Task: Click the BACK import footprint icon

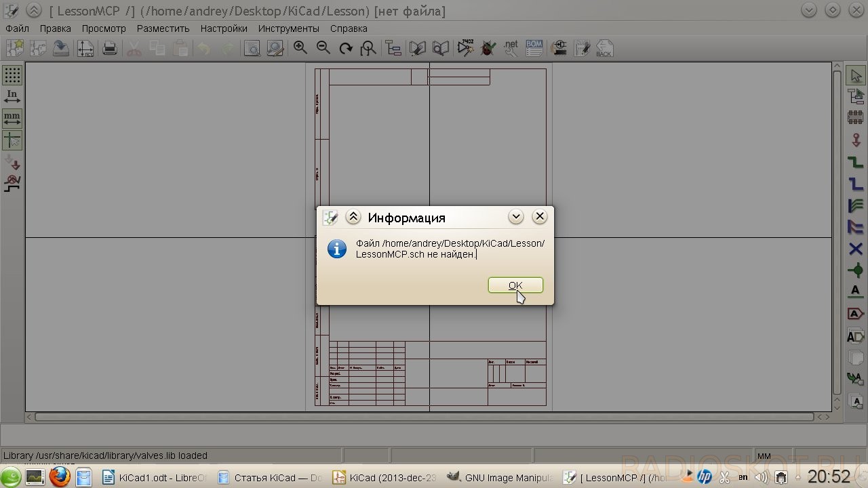Action: click(605, 48)
